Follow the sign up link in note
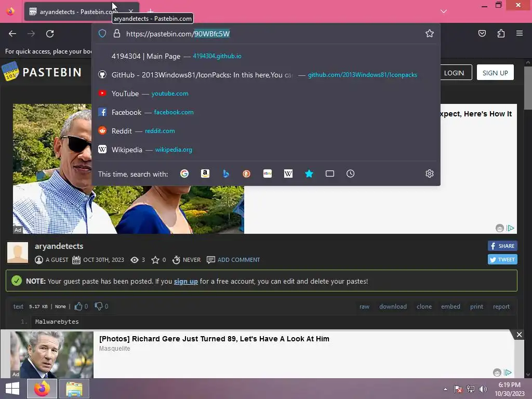The height and width of the screenshot is (399, 532). [185, 281]
